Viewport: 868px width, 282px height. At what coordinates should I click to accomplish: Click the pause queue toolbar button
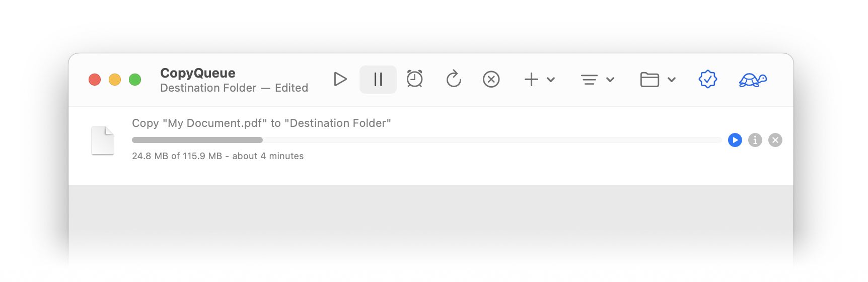point(378,80)
